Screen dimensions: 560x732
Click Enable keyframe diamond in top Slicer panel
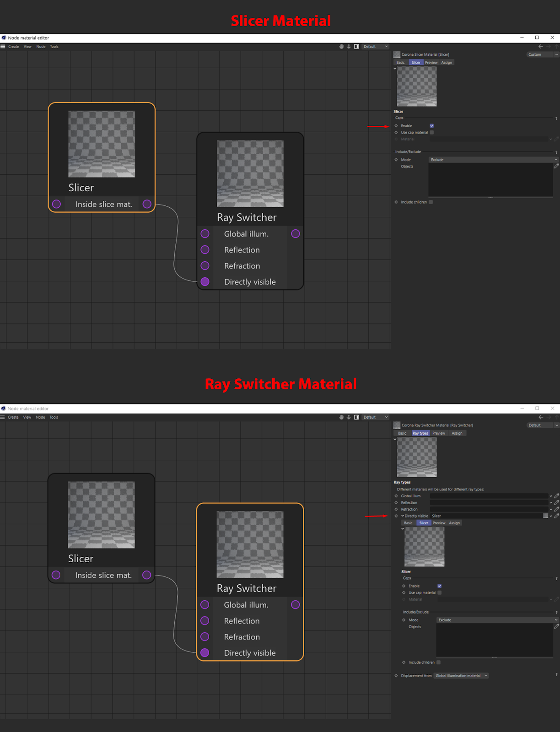coord(396,126)
